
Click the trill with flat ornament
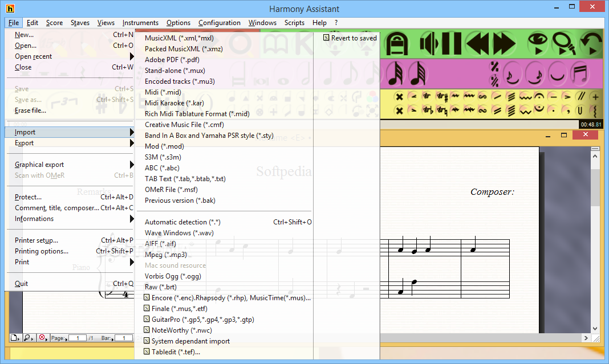[x=427, y=111]
